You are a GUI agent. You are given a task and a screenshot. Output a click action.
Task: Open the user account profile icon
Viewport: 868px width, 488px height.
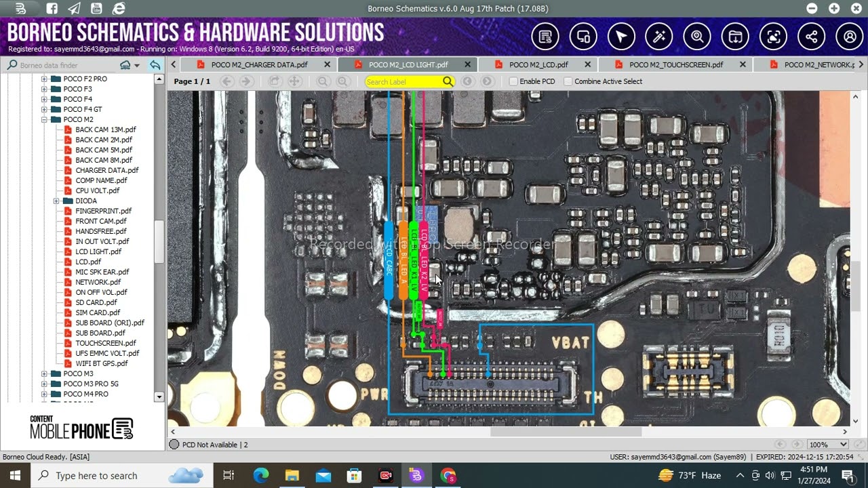coord(849,37)
